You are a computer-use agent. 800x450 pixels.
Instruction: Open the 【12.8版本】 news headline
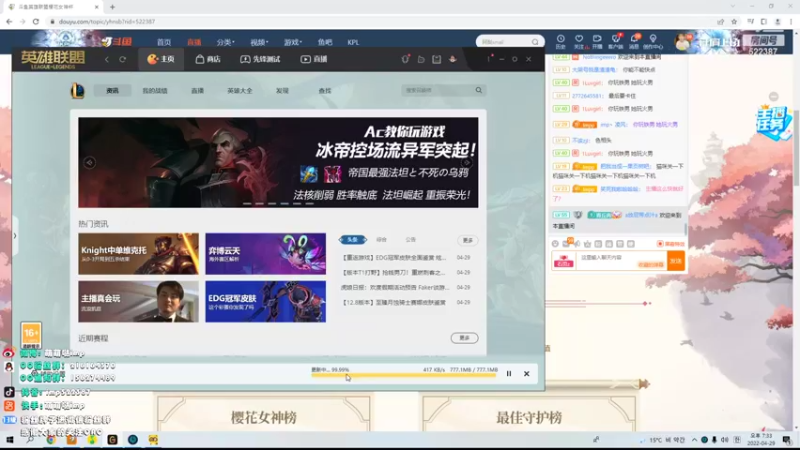(x=393, y=303)
